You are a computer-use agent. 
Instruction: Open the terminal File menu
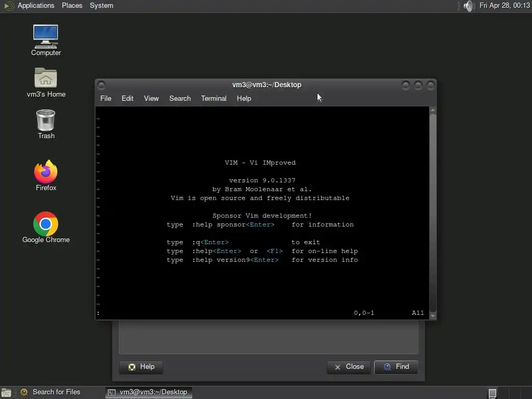pyautogui.click(x=105, y=98)
